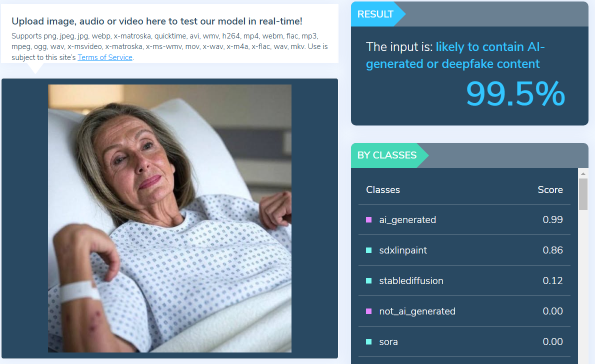595x364 pixels.
Task: Select the sora class row
Action: [x=464, y=341]
